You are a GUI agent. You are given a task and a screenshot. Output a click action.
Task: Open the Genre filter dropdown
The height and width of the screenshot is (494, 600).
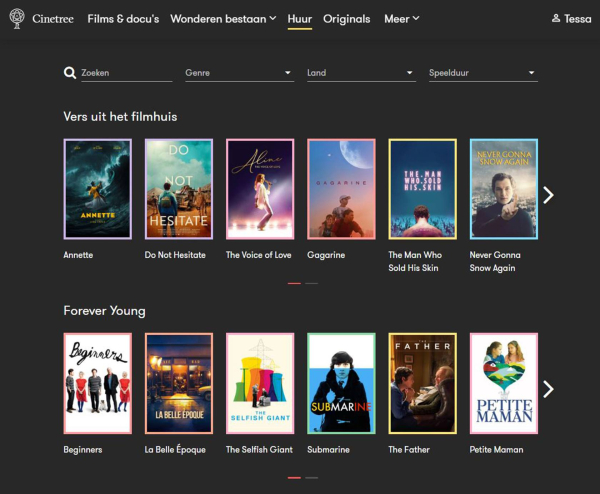pos(238,73)
